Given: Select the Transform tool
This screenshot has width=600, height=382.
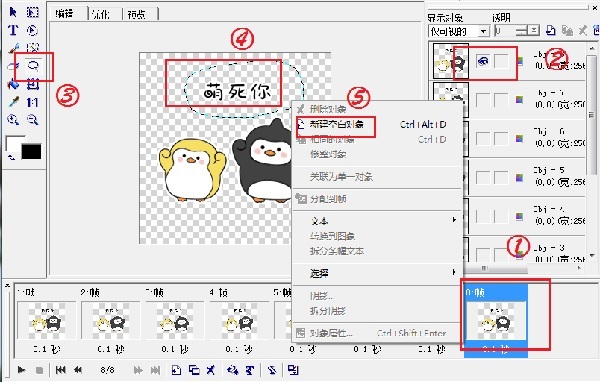Looking at the screenshot, I should click(33, 84).
